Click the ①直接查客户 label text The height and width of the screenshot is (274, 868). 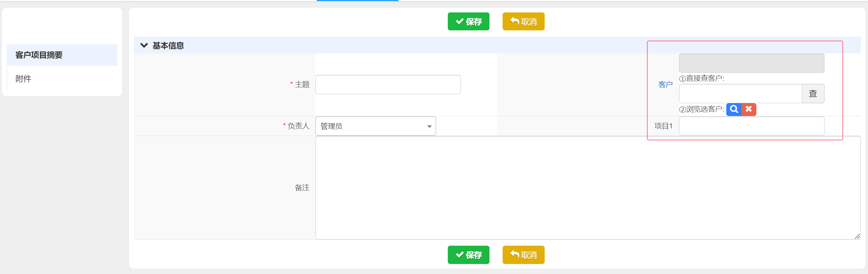click(702, 78)
